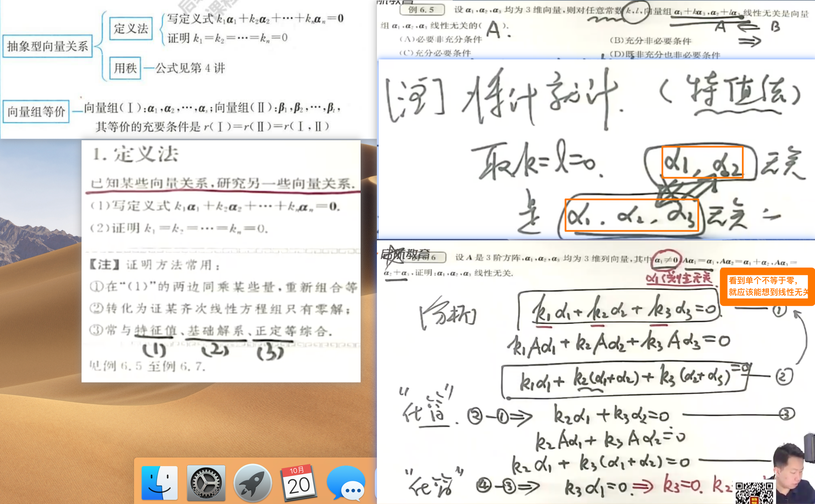
Task: Open the Calendar icon showing 20
Action: [x=299, y=483]
